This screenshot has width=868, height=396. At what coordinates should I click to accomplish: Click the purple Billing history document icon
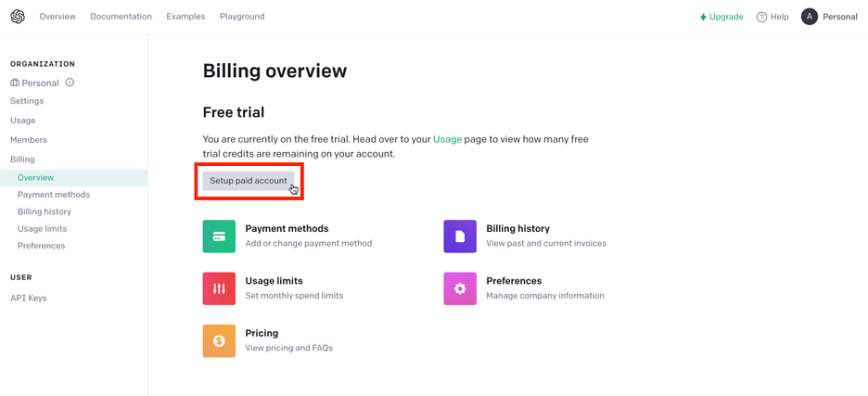pos(460,236)
